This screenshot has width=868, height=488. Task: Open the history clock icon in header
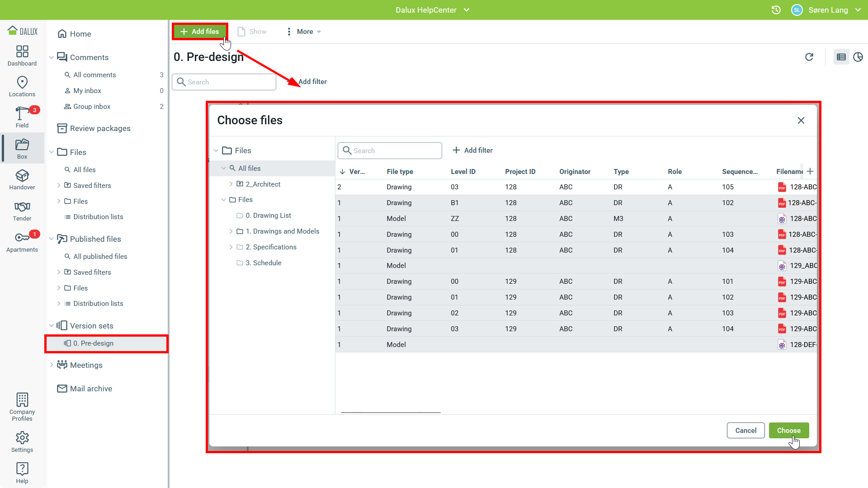[x=776, y=10]
